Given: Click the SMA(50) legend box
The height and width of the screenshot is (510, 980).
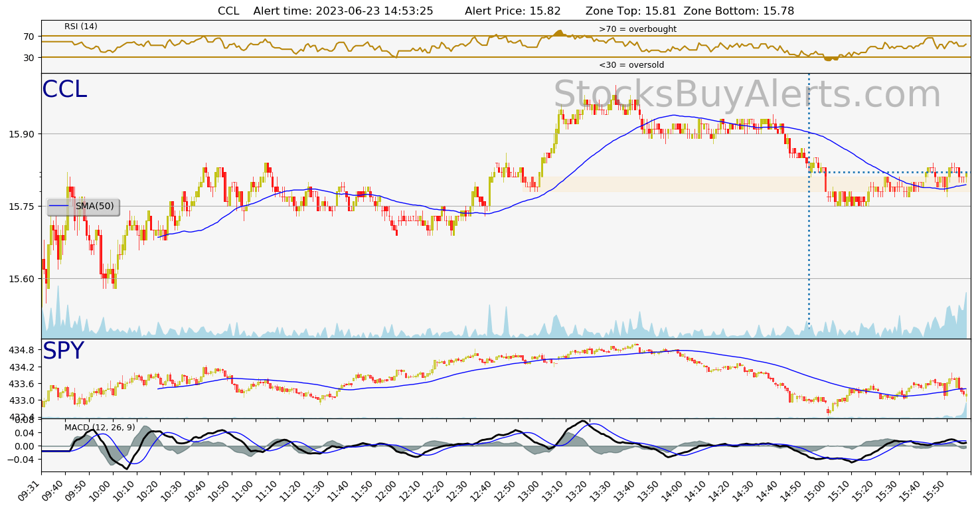Looking at the screenshot, I should click(x=84, y=207).
